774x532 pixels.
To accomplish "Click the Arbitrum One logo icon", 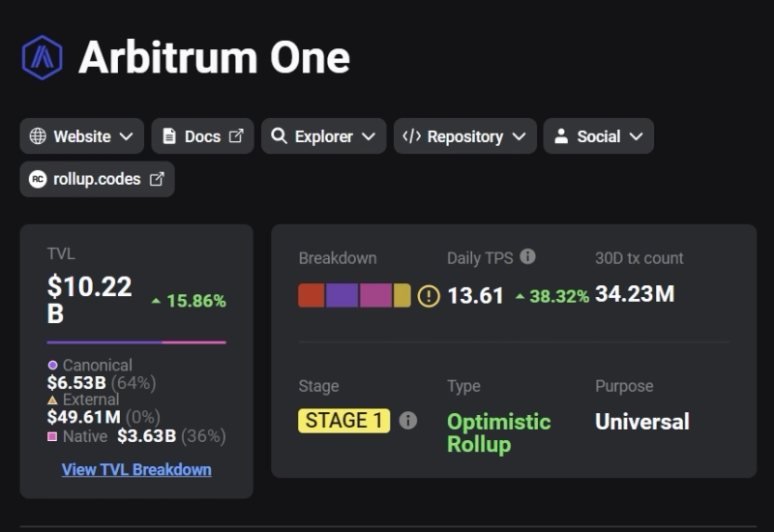I will point(42,58).
